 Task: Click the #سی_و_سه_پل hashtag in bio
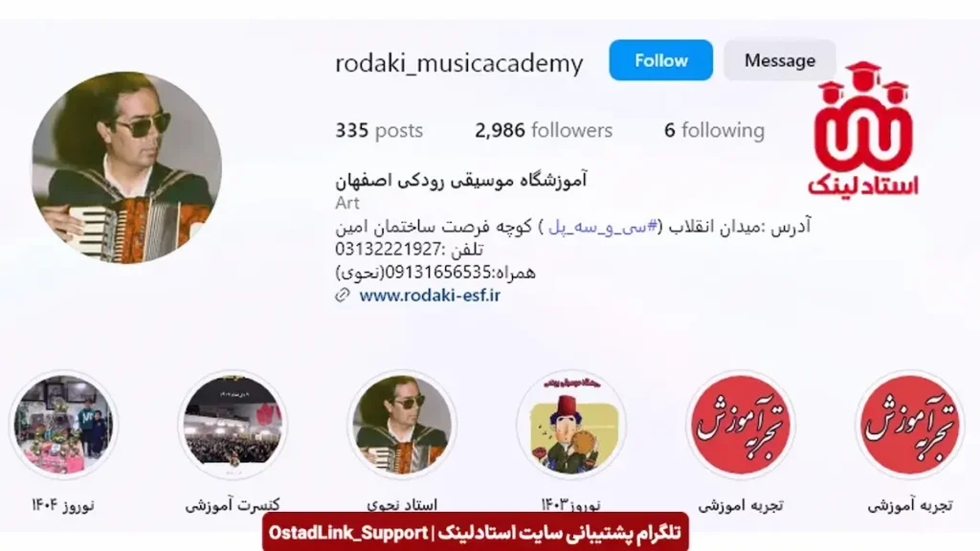click(x=603, y=226)
